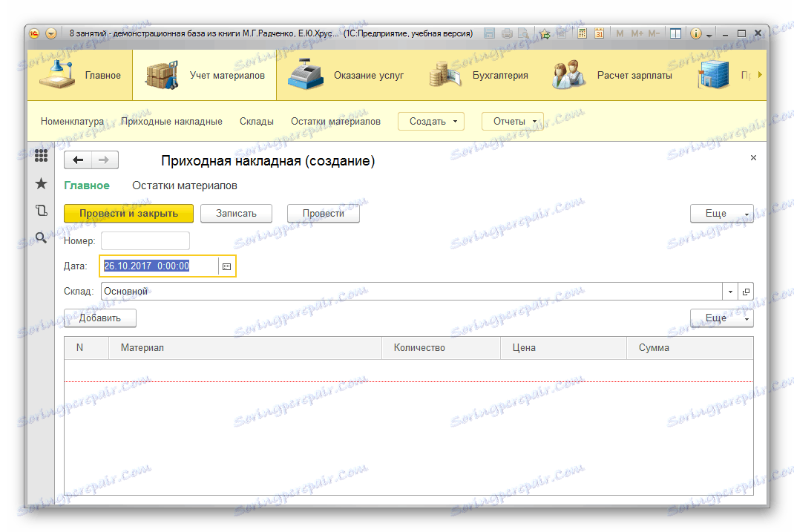Open search magnifier sidebar icon
794x532 pixels.
(x=41, y=237)
